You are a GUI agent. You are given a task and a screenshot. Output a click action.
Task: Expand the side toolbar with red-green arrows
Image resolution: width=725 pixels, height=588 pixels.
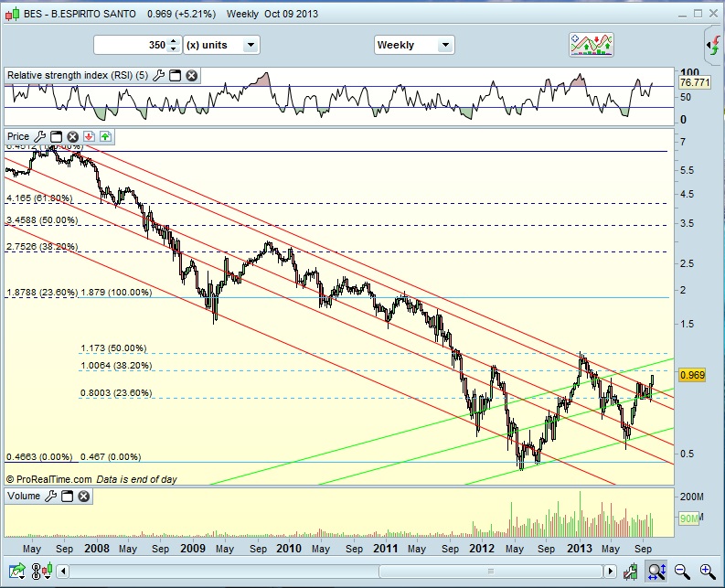coord(714,46)
